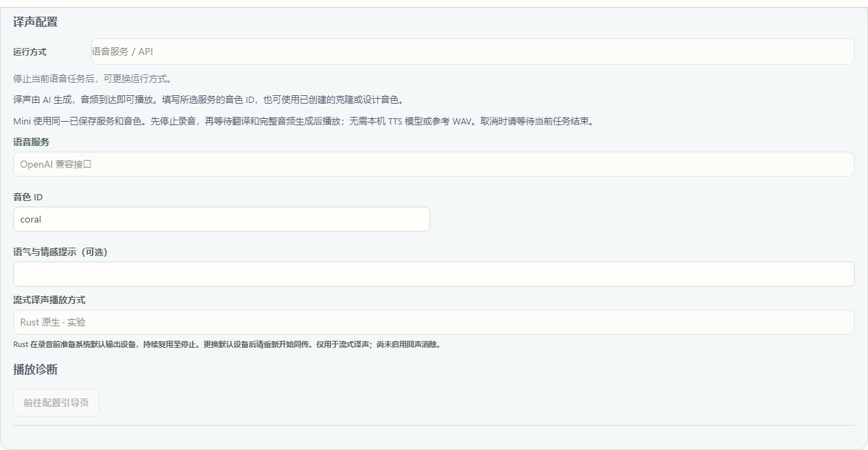Click the text 停止当前语音任务后，可更换运行方式。
868x450 pixels.
tap(92, 79)
